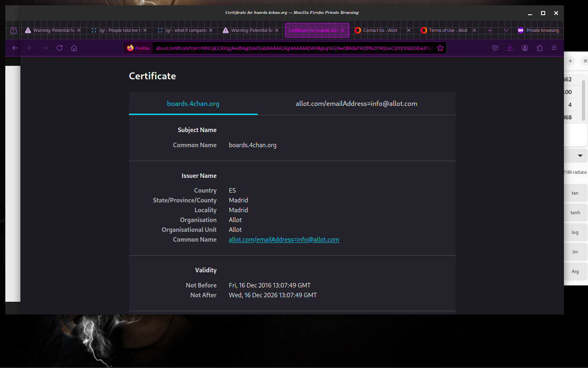This screenshot has width=588, height=368.
Task: Click the Im button in calculator window
Action: click(x=575, y=252)
